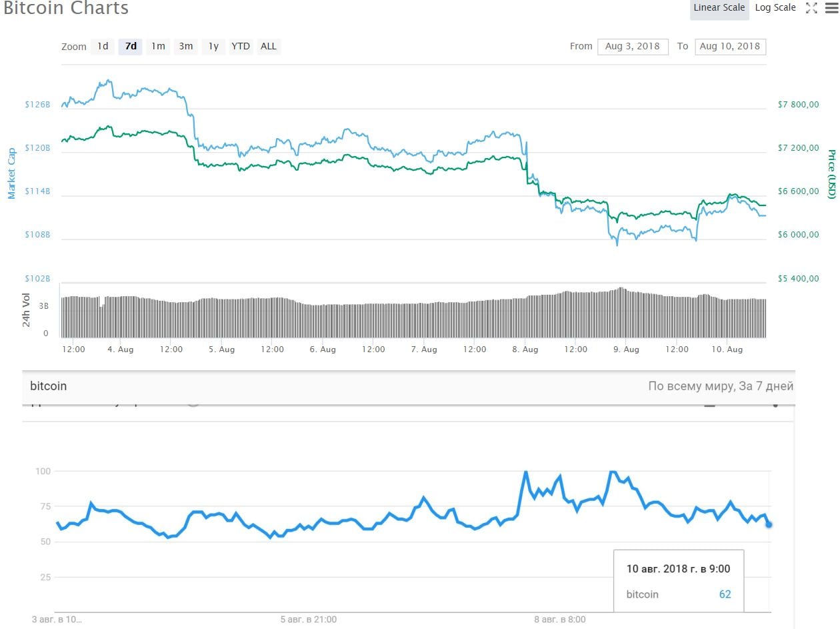Click the $6 000,00 price label
This screenshot has height=629, width=840.
(798, 235)
